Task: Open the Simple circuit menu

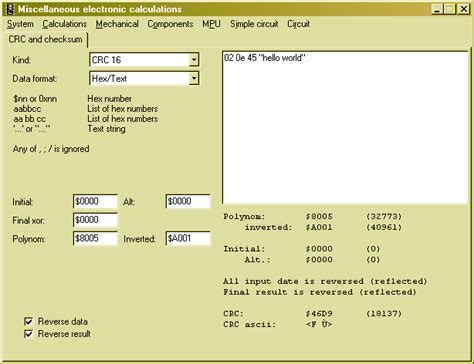Action: tap(254, 24)
